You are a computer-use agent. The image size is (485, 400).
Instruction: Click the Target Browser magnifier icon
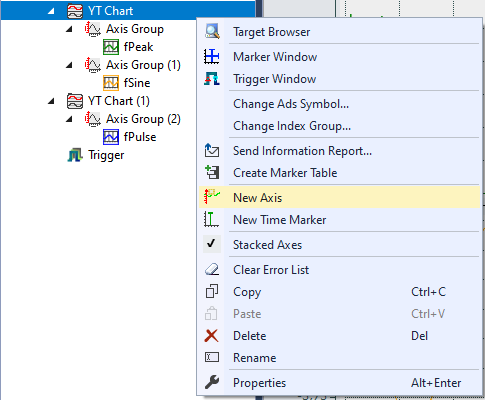(212, 31)
